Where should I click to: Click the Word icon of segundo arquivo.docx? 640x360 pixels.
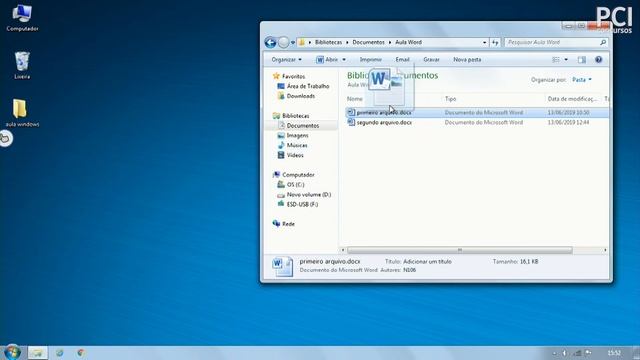click(351, 122)
